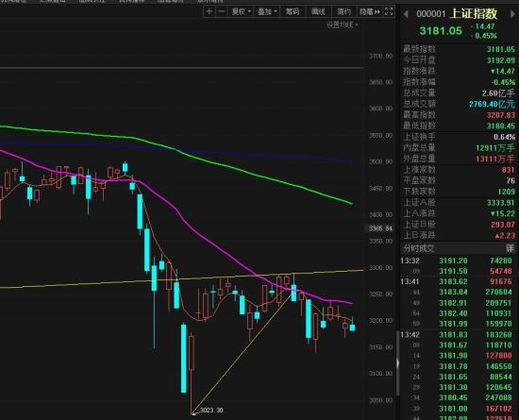Image resolution: width=519 pixels, height=420 pixels.
Task: Click the 分时成交 section header
Action: coord(419,248)
